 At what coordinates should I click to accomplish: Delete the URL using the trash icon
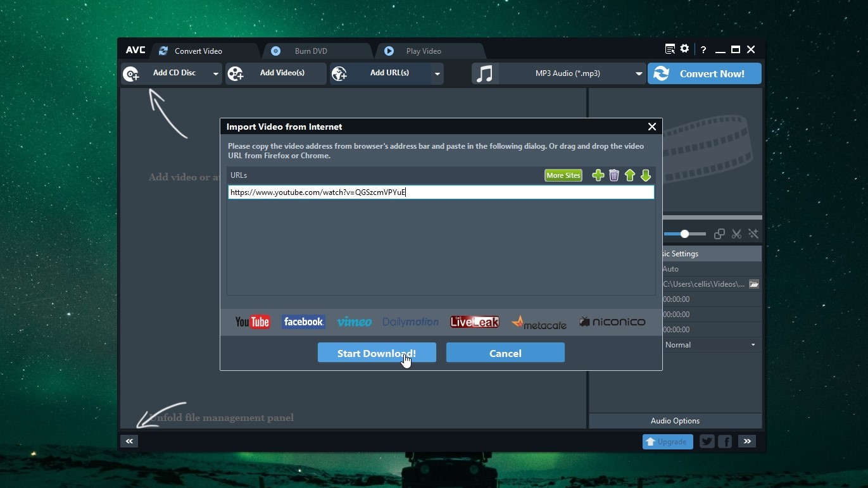[x=613, y=175]
